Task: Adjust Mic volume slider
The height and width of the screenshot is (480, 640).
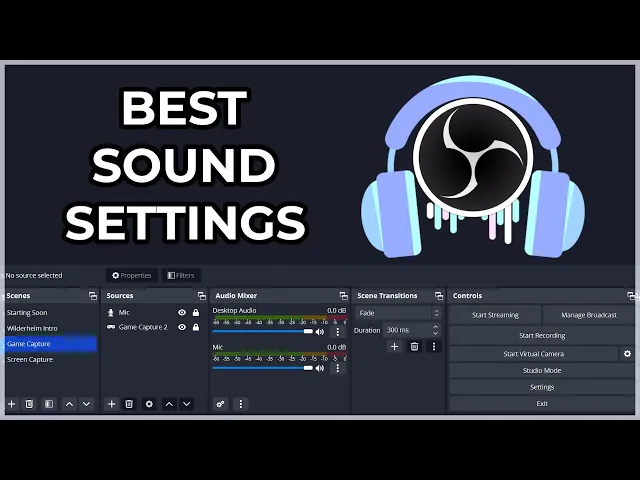Action: 262,368
